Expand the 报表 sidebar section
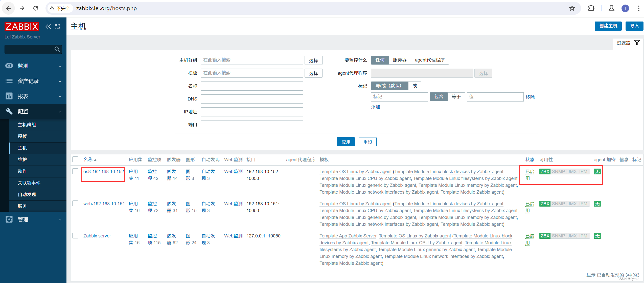The image size is (644, 283). (33, 96)
